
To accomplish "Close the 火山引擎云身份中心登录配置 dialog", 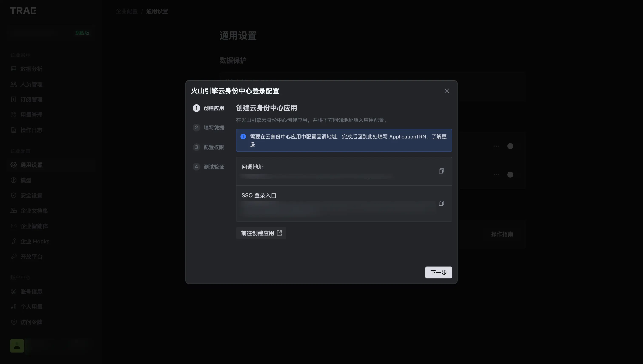I will (x=447, y=91).
